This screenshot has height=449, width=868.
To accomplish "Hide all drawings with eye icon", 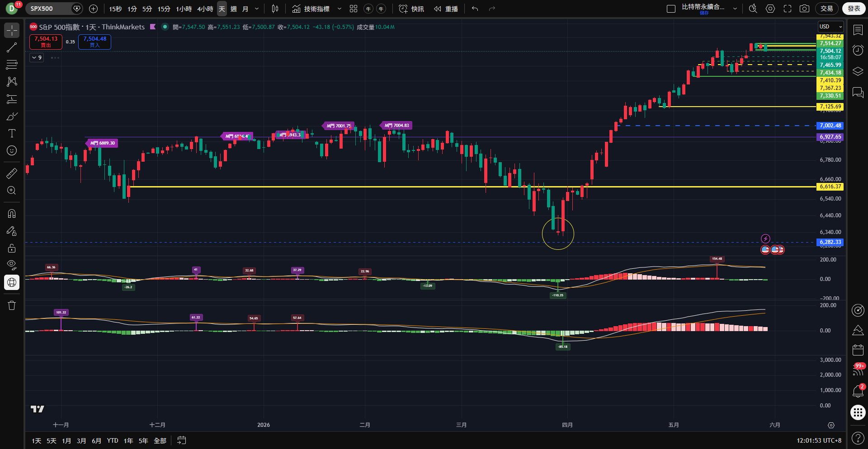I will pyautogui.click(x=12, y=265).
